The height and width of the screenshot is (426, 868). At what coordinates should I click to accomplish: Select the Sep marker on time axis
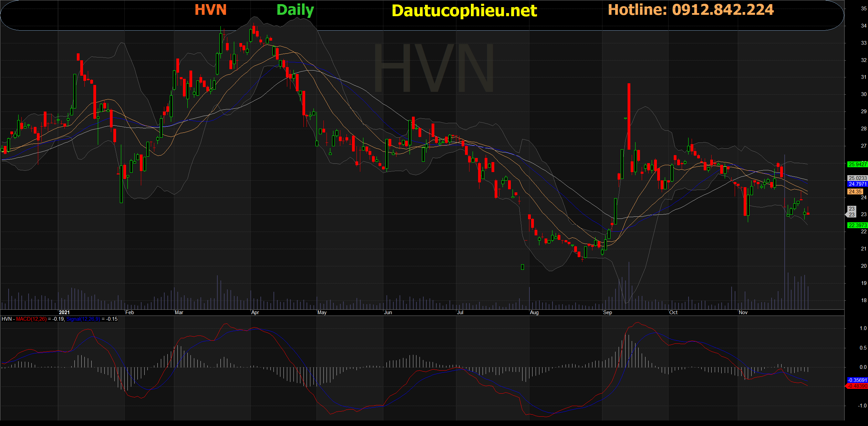[607, 312]
